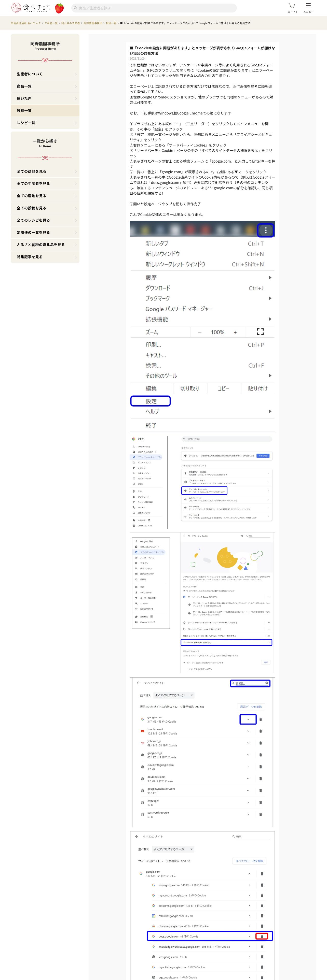Click the magnifier icon in search bar

[75, 8]
